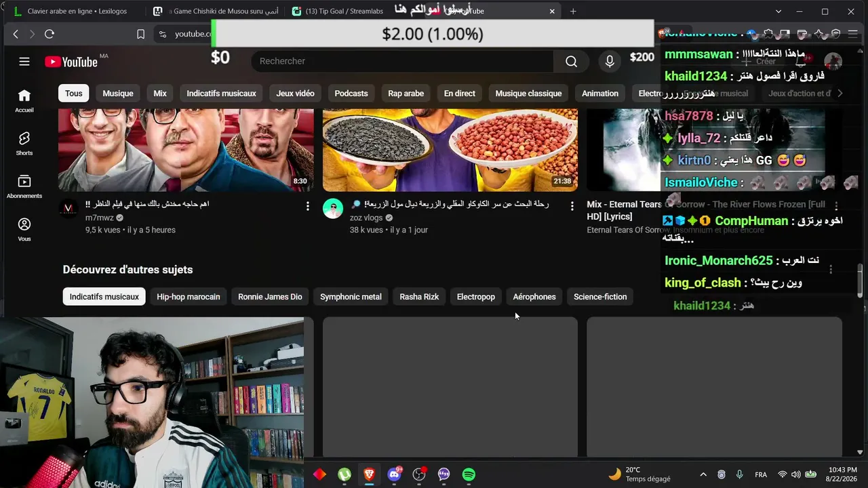Open Spotify from the taskbar

click(469, 474)
